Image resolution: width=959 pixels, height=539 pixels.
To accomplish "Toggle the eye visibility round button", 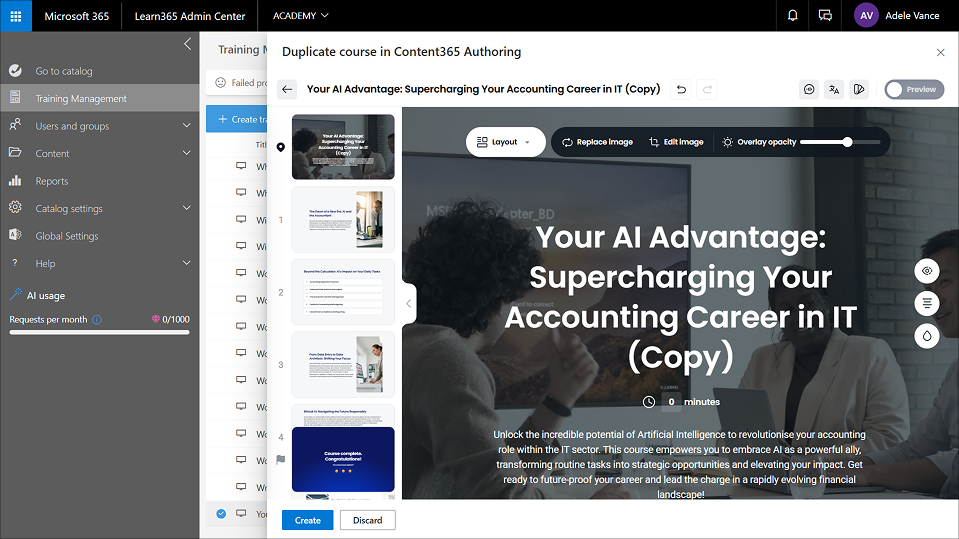I will coord(927,271).
